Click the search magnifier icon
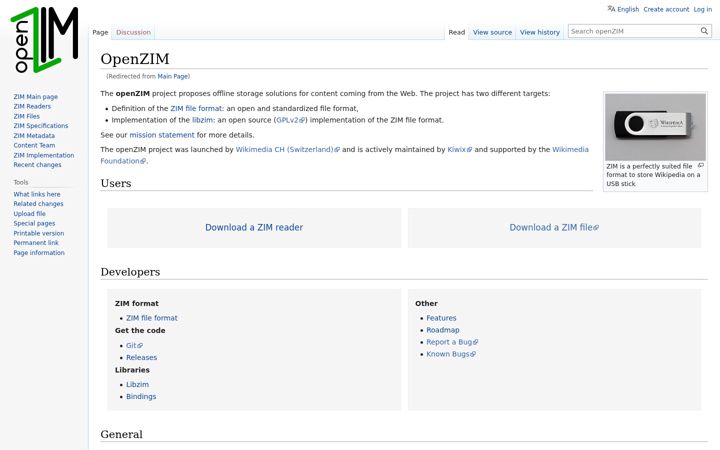 coord(704,31)
